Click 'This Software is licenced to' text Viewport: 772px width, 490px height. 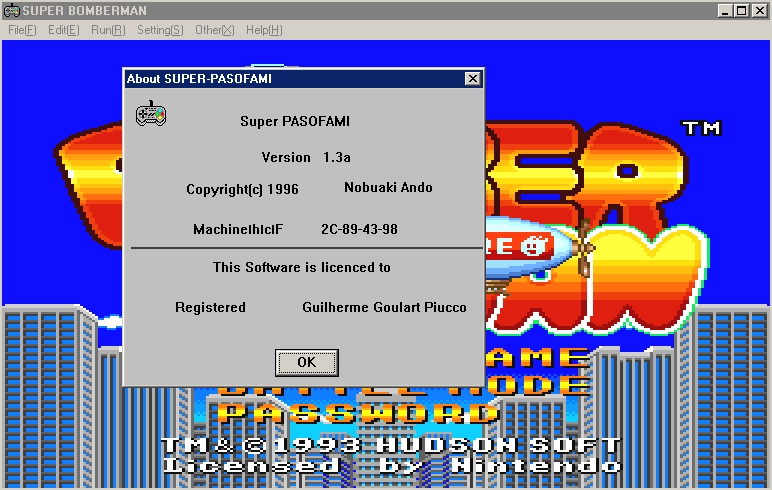[x=302, y=267]
